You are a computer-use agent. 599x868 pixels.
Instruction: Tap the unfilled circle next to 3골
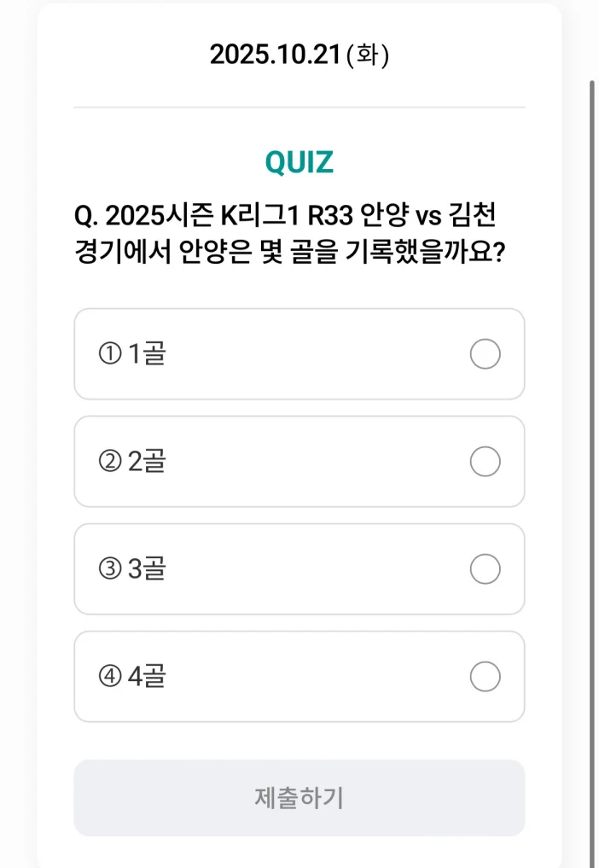tap(485, 569)
